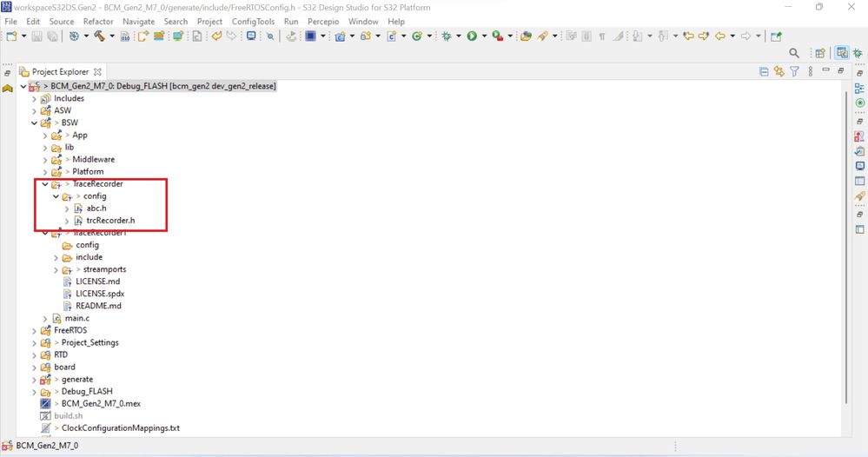The width and height of the screenshot is (868, 457).
Task: Open the dropdown arrow beside green Run
Action: [484, 36]
